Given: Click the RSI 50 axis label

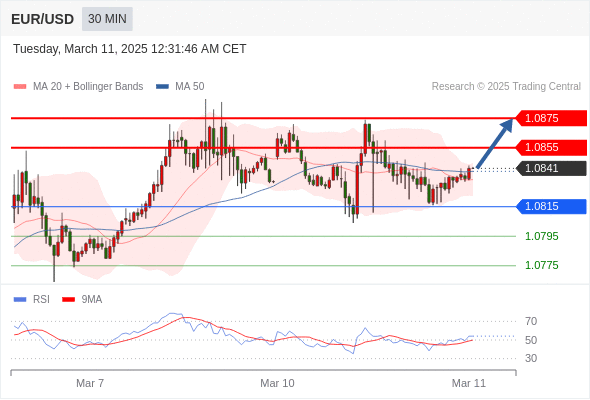Looking at the screenshot, I should click(531, 340).
